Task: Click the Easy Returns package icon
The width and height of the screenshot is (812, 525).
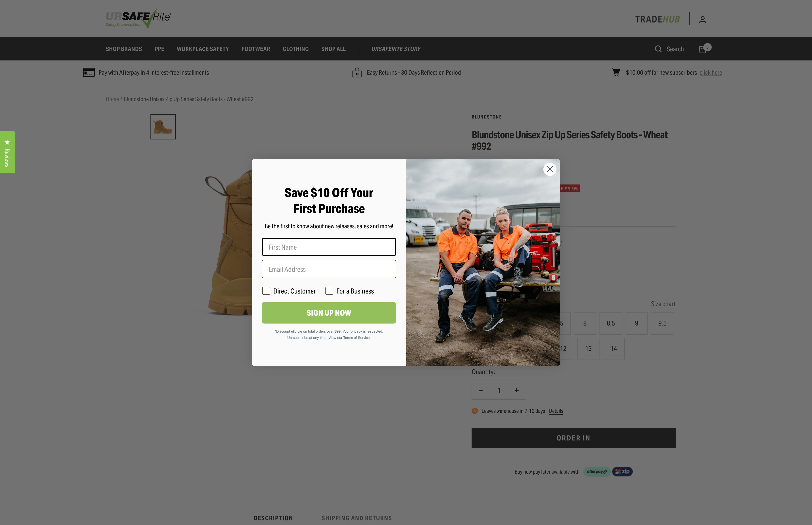Action: tap(356, 72)
